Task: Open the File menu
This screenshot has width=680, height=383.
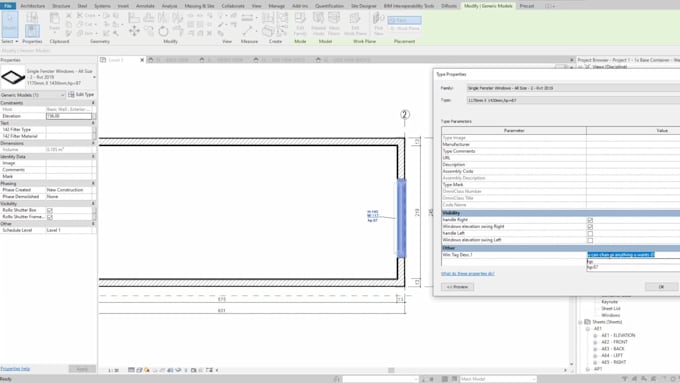Action: point(8,6)
